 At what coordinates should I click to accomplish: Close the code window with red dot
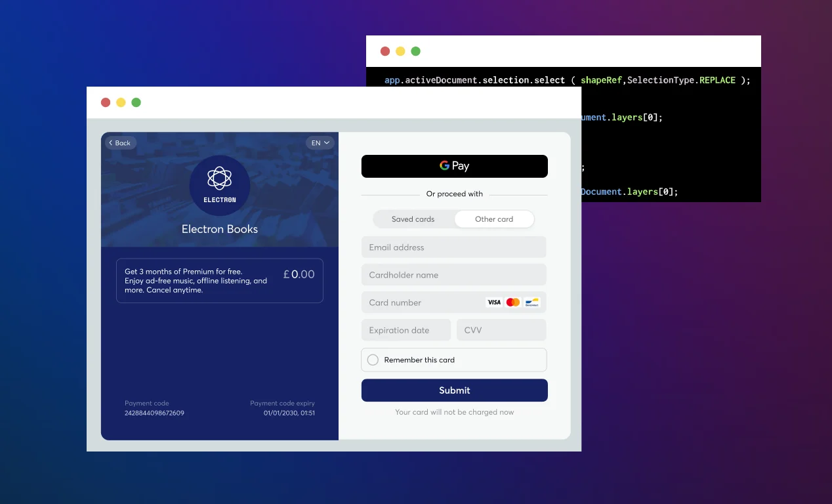[385, 51]
